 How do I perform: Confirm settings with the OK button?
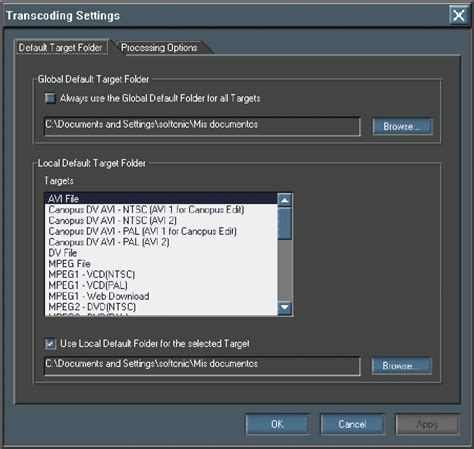pyautogui.click(x=277, y=424)
